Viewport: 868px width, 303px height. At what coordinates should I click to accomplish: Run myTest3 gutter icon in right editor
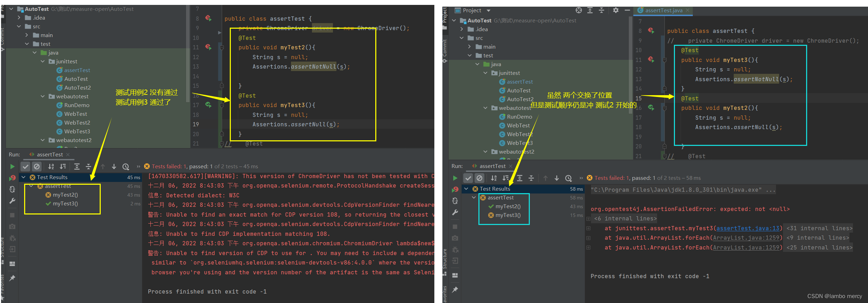coord(651,59)
